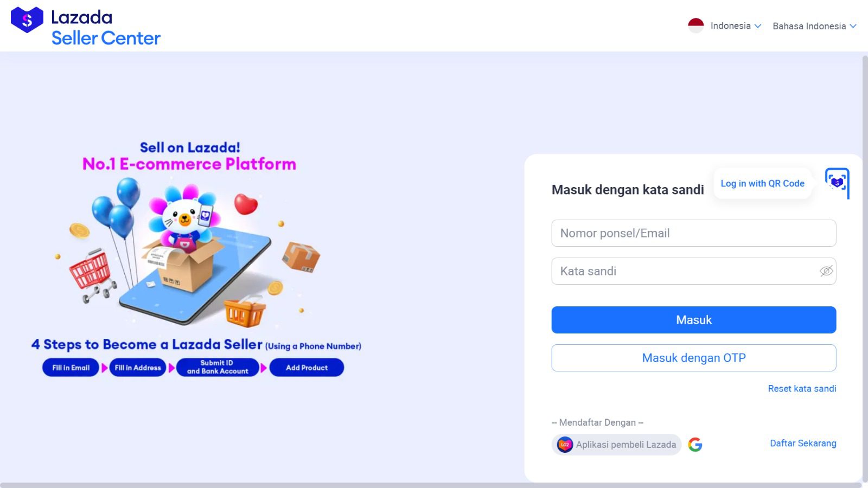Click the QR scanner frame beside login card
Viewport: 868px width, 488px height.
tap(838, 184)
